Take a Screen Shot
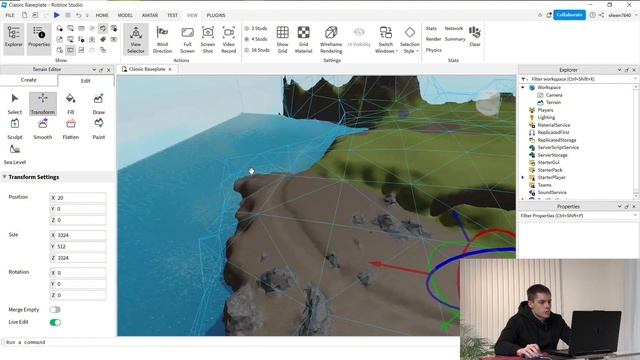 208,39
